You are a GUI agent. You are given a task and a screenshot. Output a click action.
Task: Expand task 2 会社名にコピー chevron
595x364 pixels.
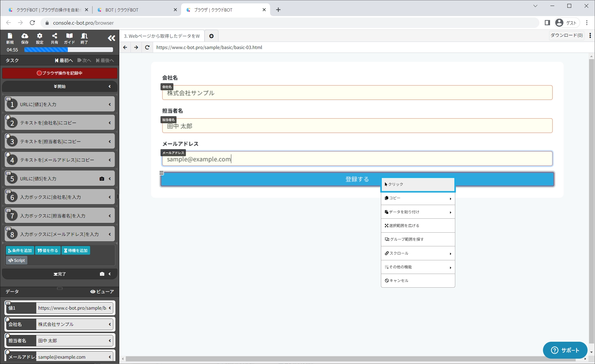[110, 123]
